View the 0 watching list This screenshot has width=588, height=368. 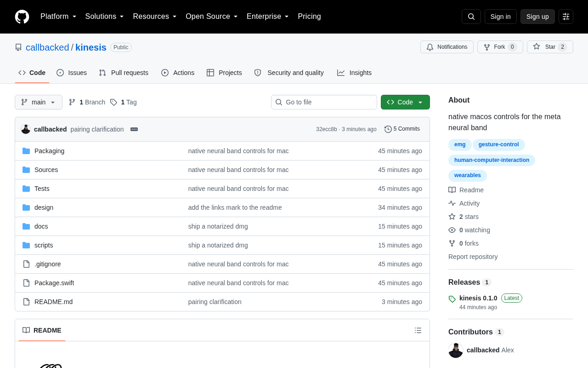point(469,230)
